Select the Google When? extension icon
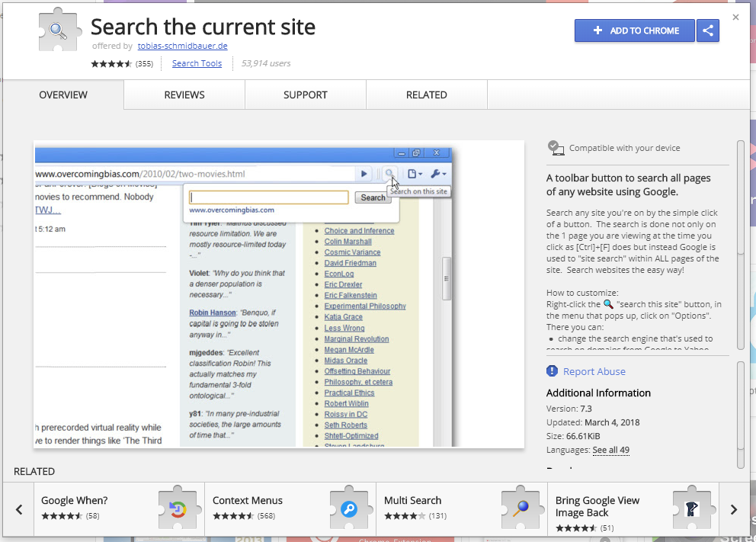Viewport: 756px width, 542px height. 179,509
